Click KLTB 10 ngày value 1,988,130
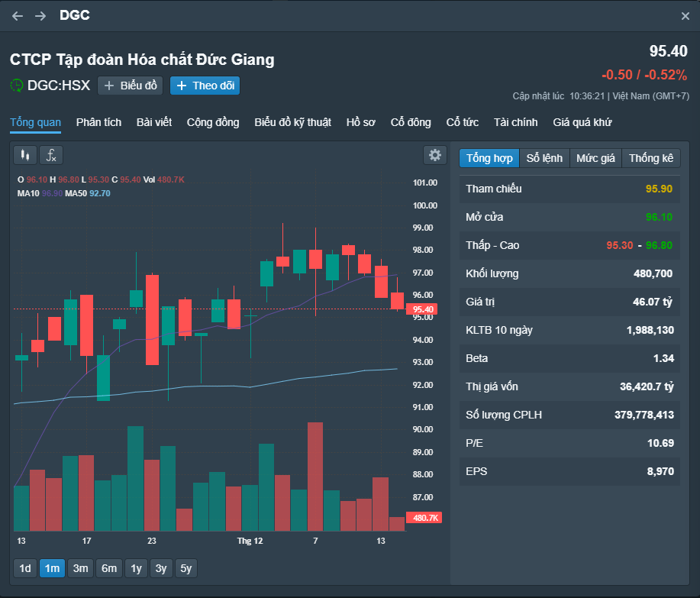Image resolution: width=700 pixels, height=598 pixels. 650,331
